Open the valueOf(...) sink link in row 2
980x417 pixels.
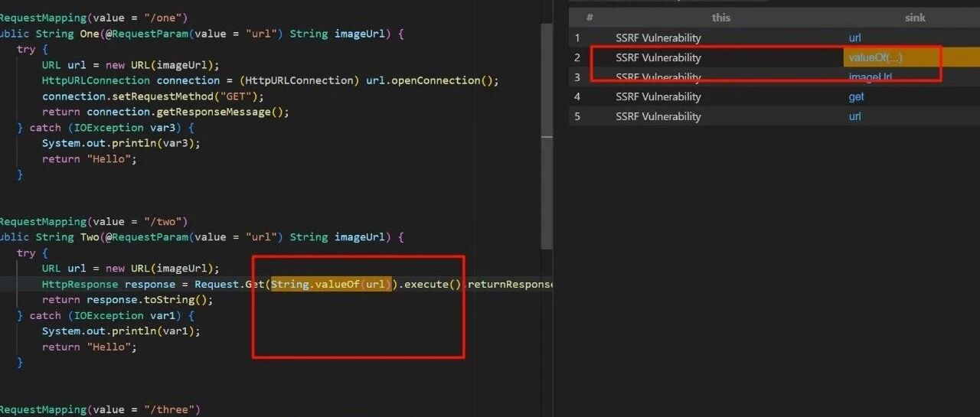coord(875,57)
